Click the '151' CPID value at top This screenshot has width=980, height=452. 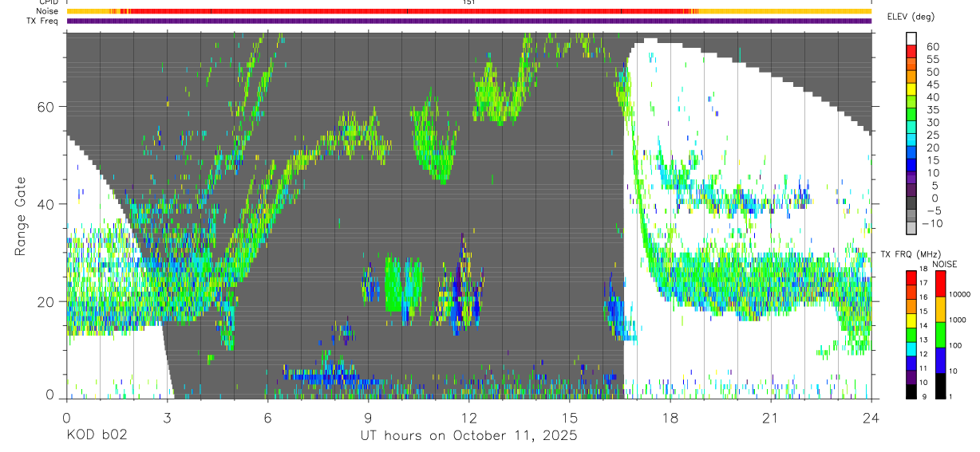pyautogui.click(x=468, y=2)
